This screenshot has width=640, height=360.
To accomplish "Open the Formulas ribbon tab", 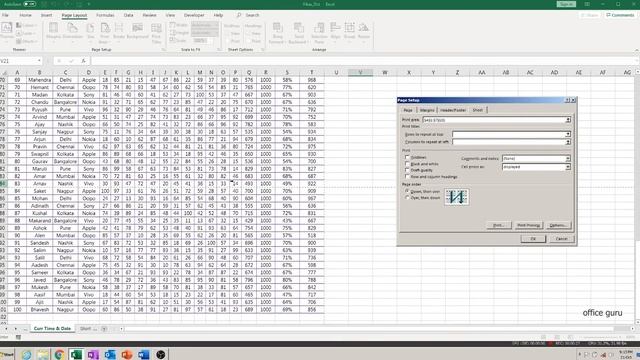I will 105,15.
